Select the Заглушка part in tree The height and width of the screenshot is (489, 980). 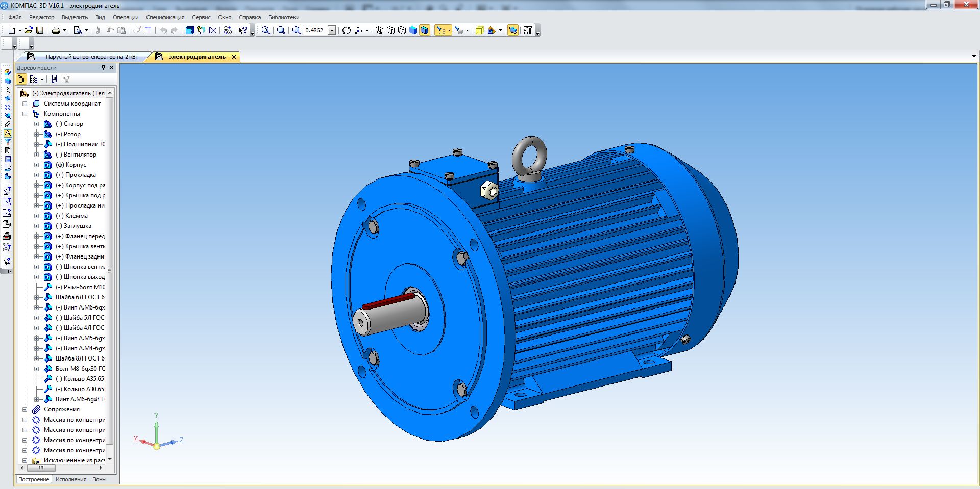(x=73, y=226)
